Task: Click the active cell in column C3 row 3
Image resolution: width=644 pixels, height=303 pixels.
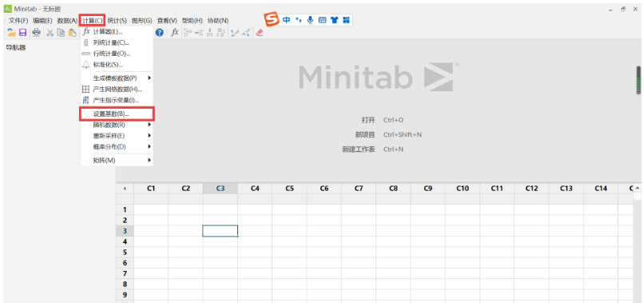Action: 221,231
